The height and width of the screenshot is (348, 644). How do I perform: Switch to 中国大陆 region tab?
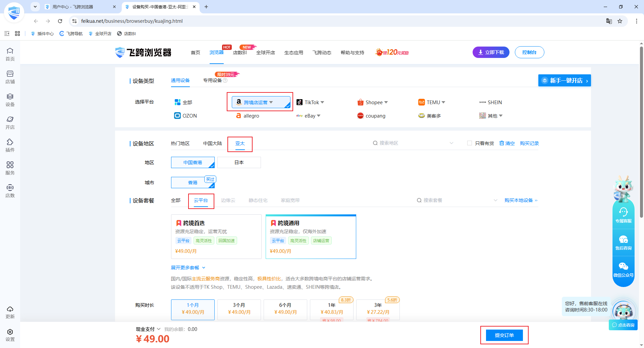(x=212, y=143)
